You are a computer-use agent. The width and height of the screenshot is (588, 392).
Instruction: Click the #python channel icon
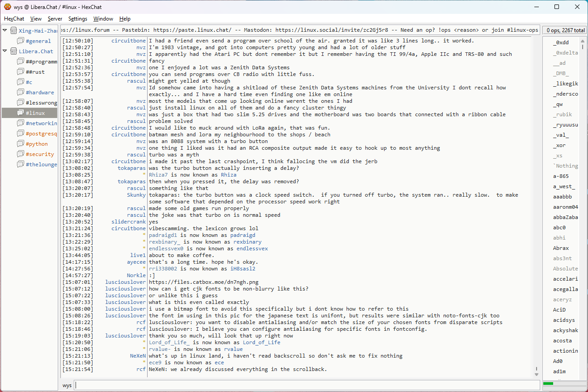(21, 144)
